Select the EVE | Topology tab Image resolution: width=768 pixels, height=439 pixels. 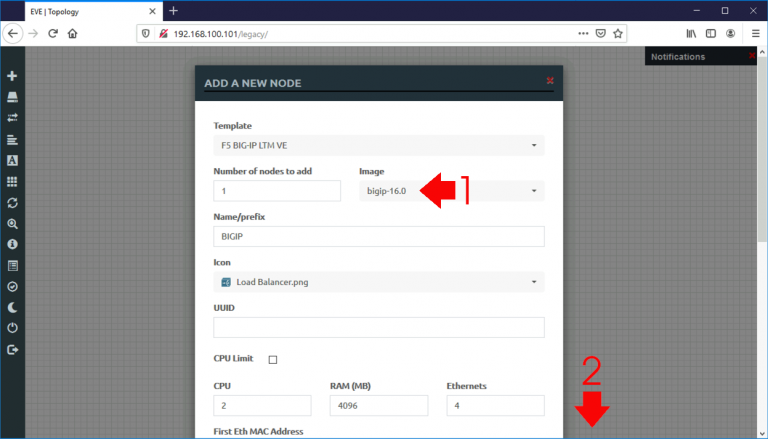[x=92, y=11]
